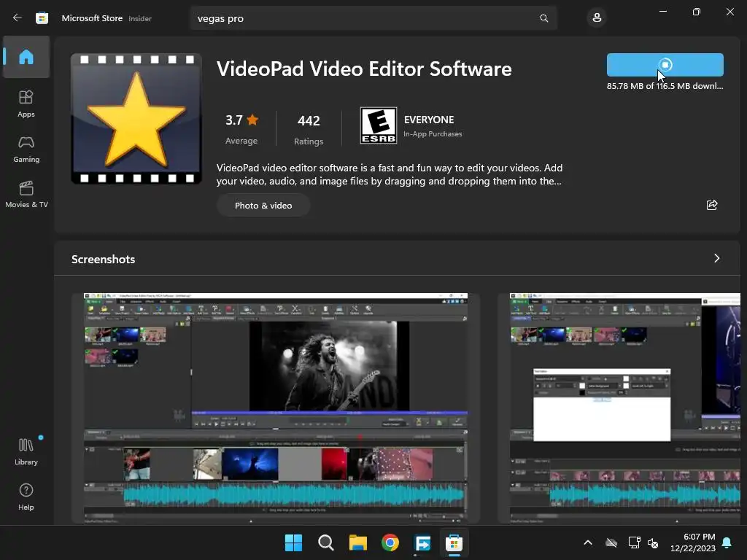Show hidden system tray icons

[588, 542]
